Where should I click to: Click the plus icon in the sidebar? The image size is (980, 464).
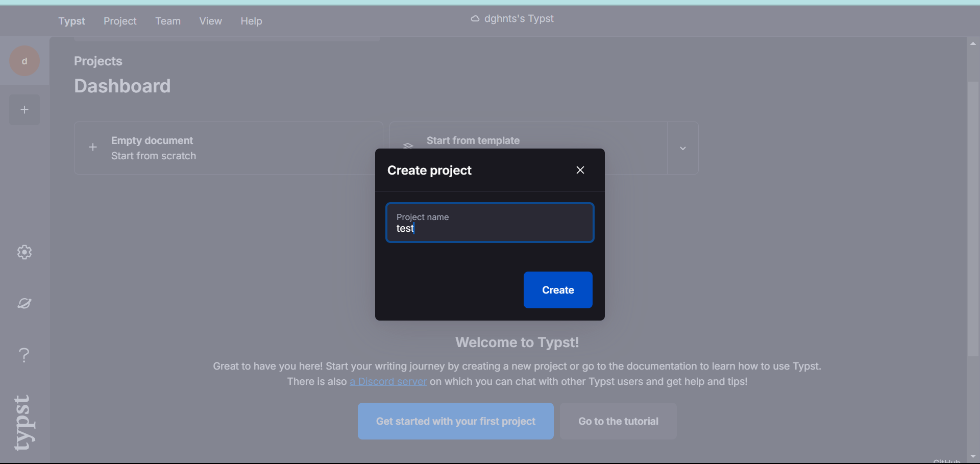pyautogui.click(x=24, y=110)
